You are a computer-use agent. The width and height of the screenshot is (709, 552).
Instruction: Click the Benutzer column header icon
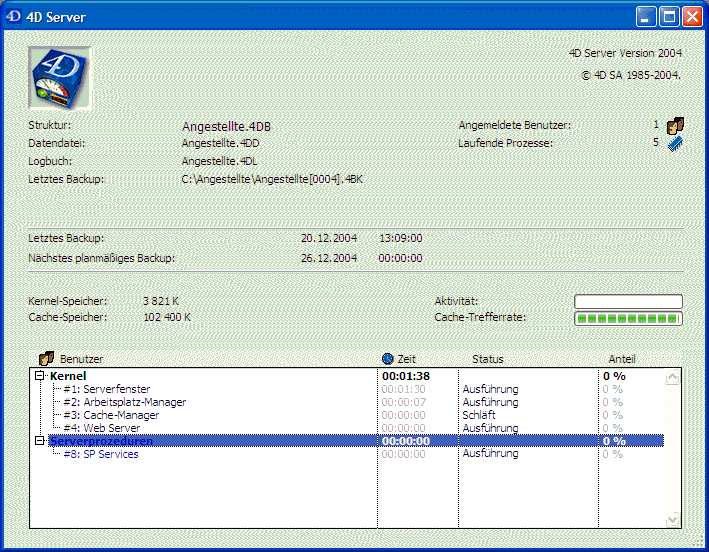click(45, 358)
